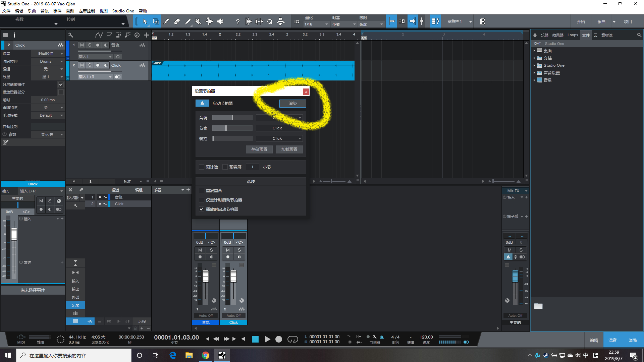Click the 渲染 render button
644x362 pixels.
(292, 104)
